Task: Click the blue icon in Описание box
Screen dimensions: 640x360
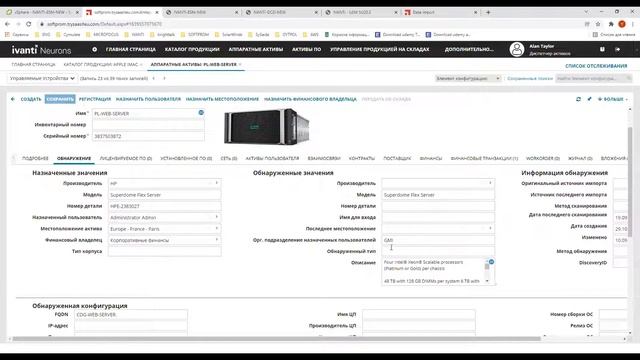Action: 491,262
